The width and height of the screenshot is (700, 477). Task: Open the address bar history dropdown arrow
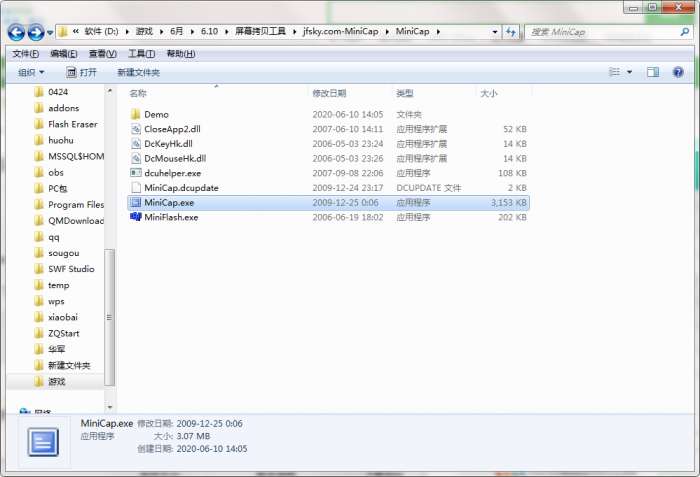tap(495, 32)
